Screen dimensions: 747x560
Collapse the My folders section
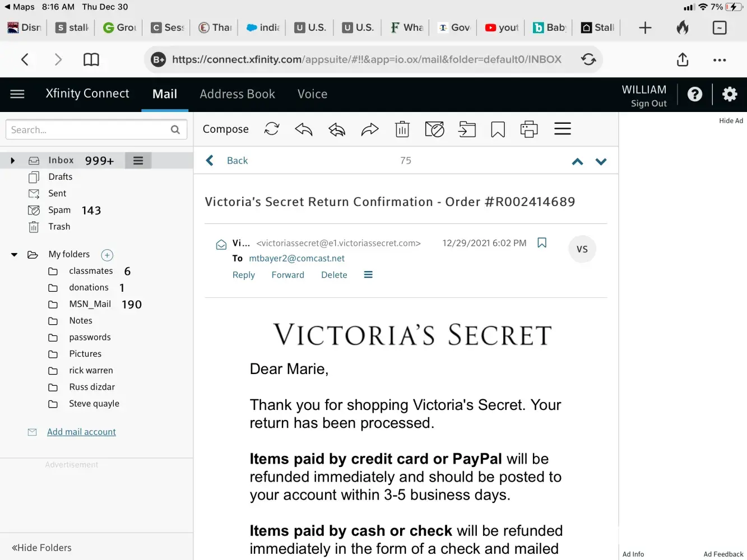click(15, 255)
